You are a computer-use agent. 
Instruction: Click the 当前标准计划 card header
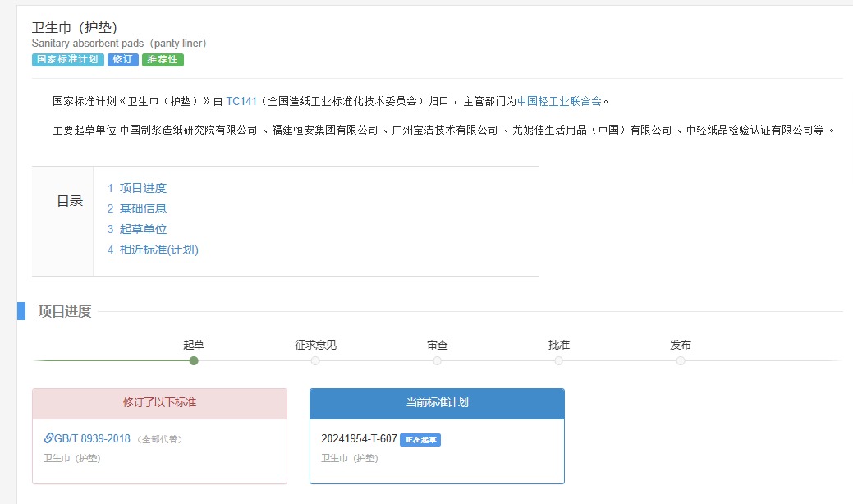click(437, 403)
